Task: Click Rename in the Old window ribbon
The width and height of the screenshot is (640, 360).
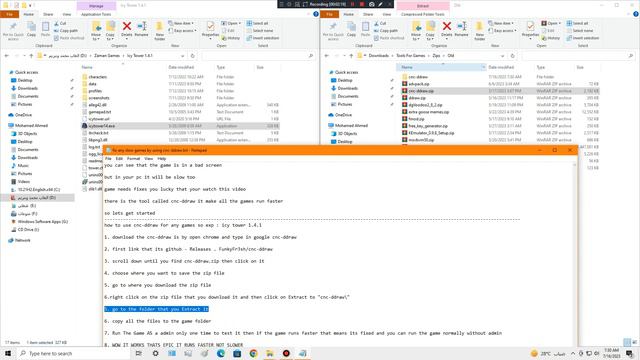Action: pos(461,29)
